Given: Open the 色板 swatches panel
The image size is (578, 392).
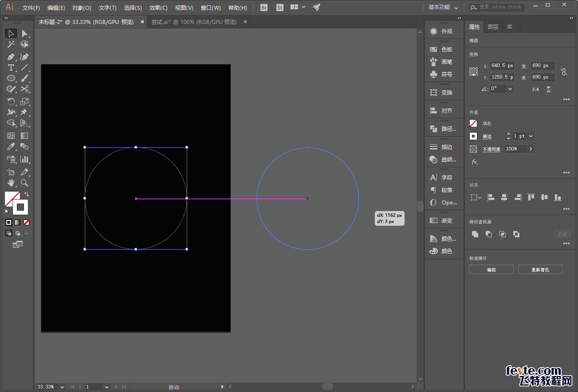Looking at the screenshot, I should point(441,50).
